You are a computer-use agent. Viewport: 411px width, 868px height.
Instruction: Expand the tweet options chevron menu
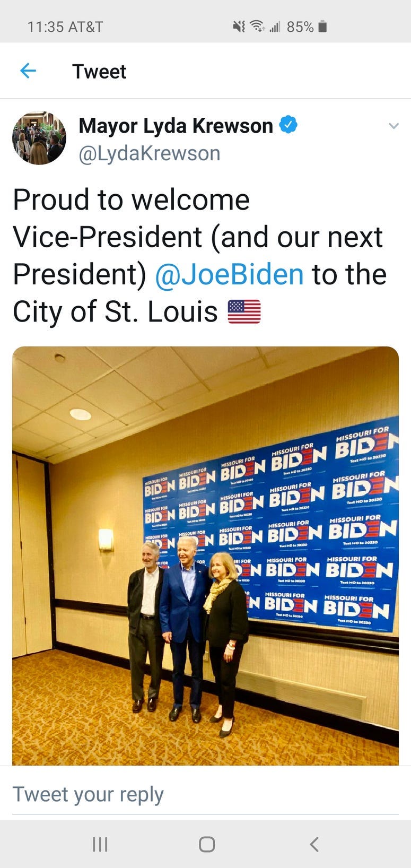[x=393, y=126]
